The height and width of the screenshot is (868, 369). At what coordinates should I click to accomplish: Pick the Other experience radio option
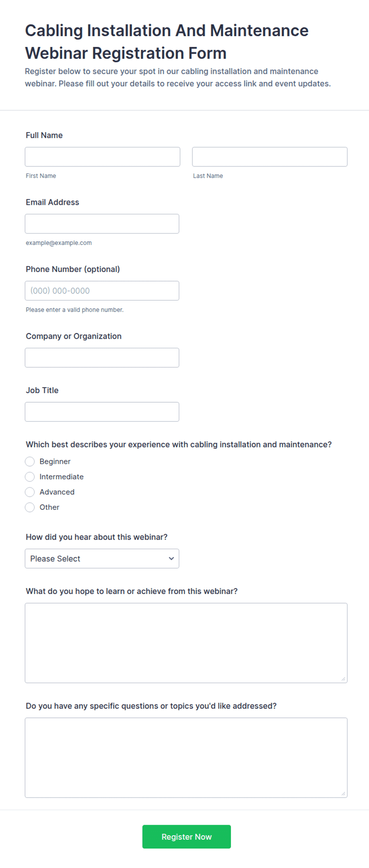pyautogui.click(x=30, y=507)
